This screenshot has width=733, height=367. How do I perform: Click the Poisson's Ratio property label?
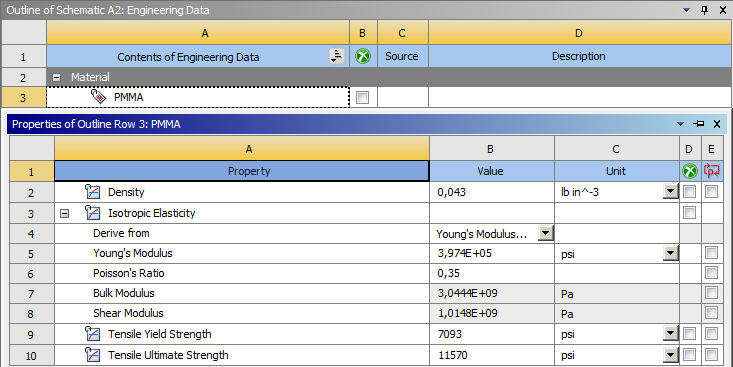tap(129, 273)
